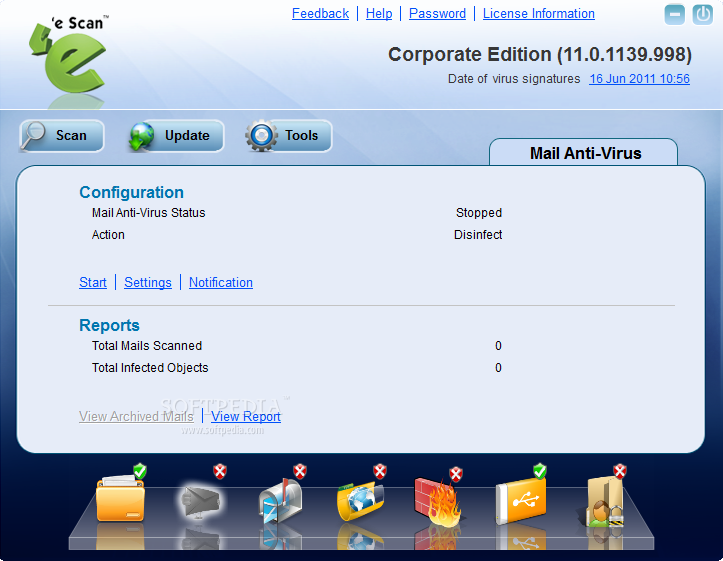Open the Feedback link
Screen dimensions: 723x561
(320, 14)
